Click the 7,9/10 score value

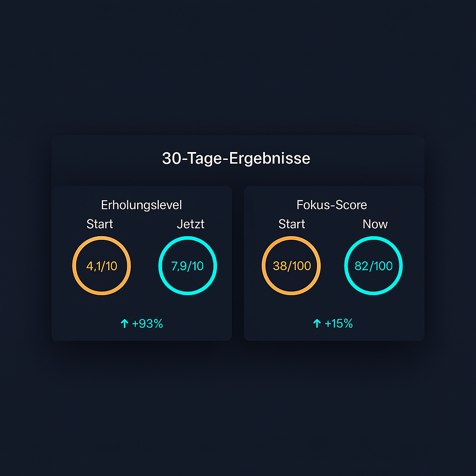pyautogui.click(x=187, y=266)
